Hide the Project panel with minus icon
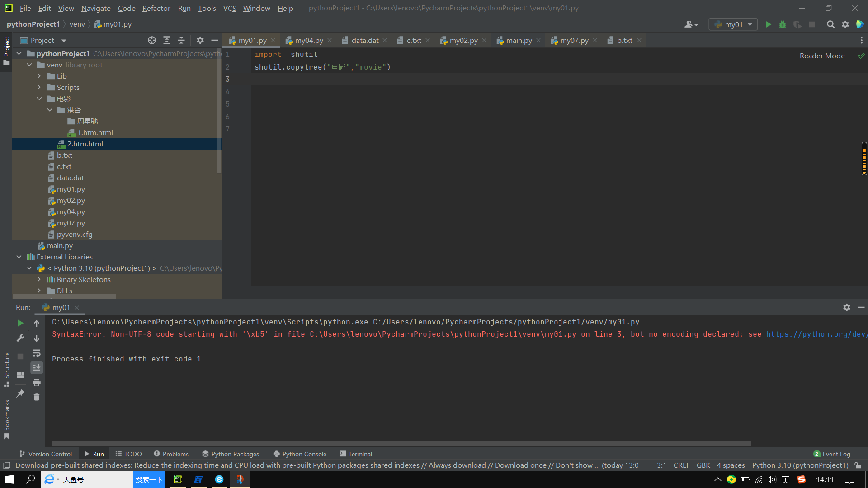 pyautogui.click(x=215, y=40)
